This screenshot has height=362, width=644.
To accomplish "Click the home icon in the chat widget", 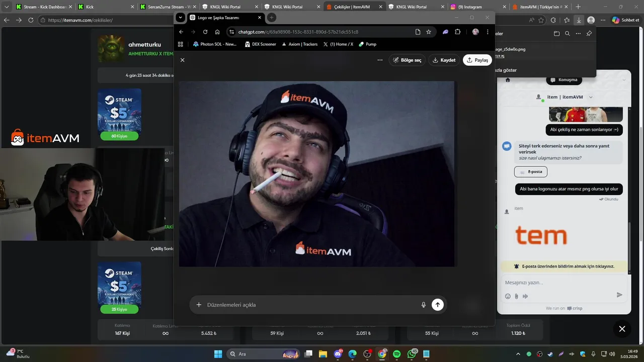I will [508, 80].
